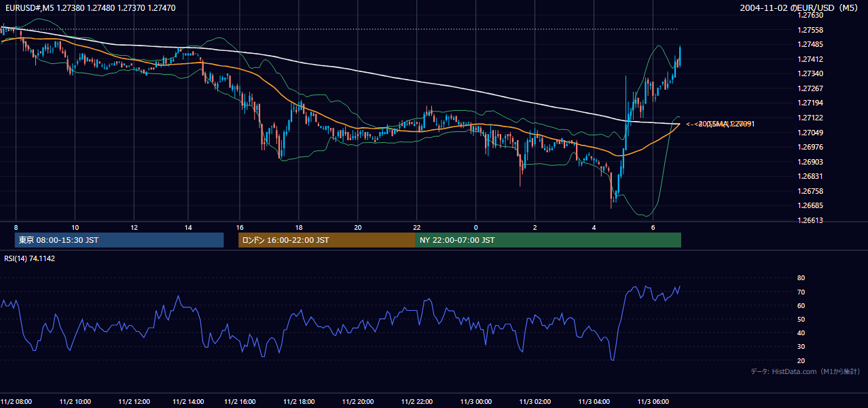Click the bottom date label 11/2 14:00
The width and height of the screenshot is (868, 408).
coord(189,401)
